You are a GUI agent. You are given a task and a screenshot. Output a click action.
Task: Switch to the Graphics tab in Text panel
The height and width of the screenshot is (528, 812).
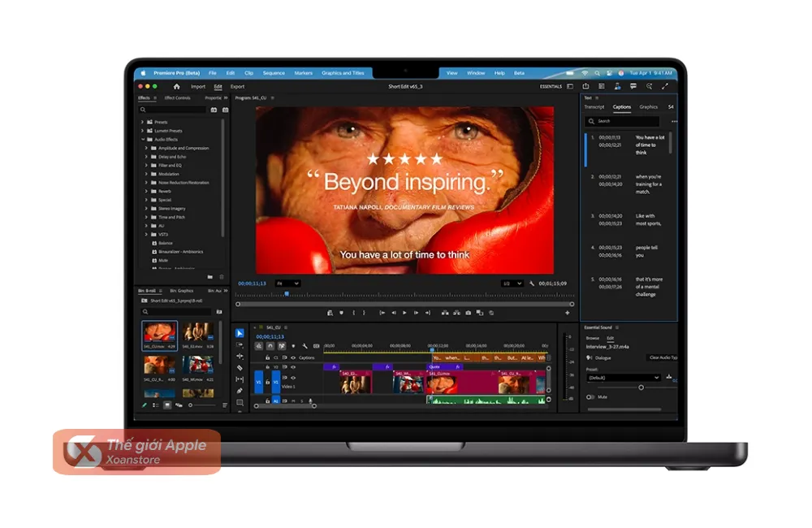pos(648,106)
